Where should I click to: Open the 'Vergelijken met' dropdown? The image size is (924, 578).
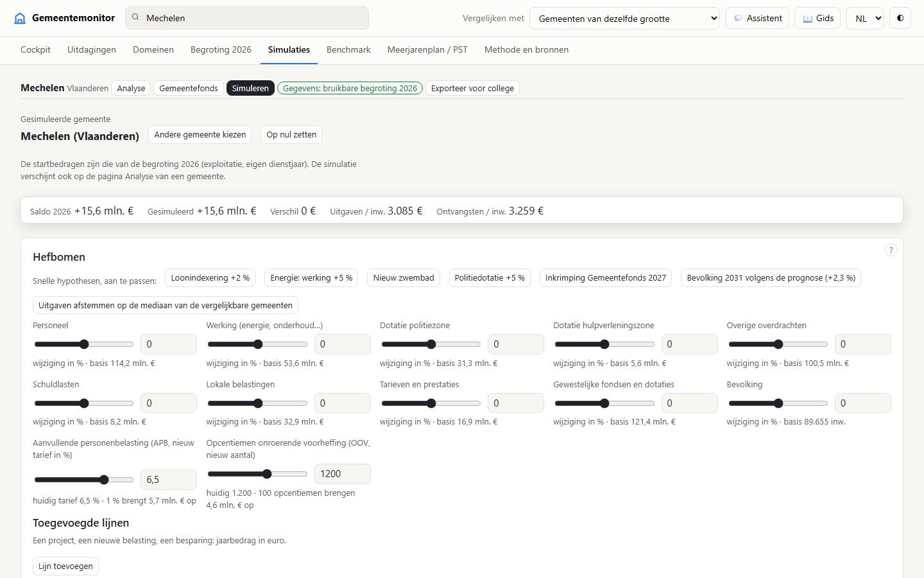click(624, 18)
